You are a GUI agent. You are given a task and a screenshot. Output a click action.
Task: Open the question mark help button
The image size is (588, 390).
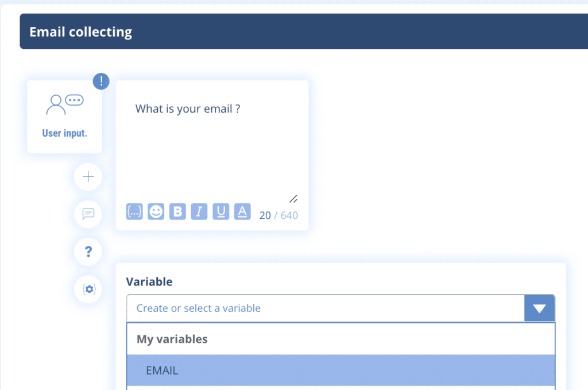[88, 252]
